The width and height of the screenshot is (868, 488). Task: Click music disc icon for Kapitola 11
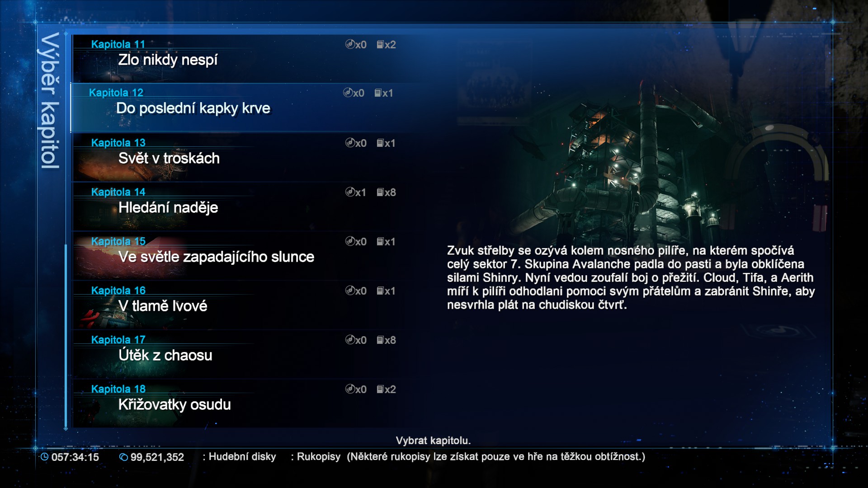pos(350,44)
